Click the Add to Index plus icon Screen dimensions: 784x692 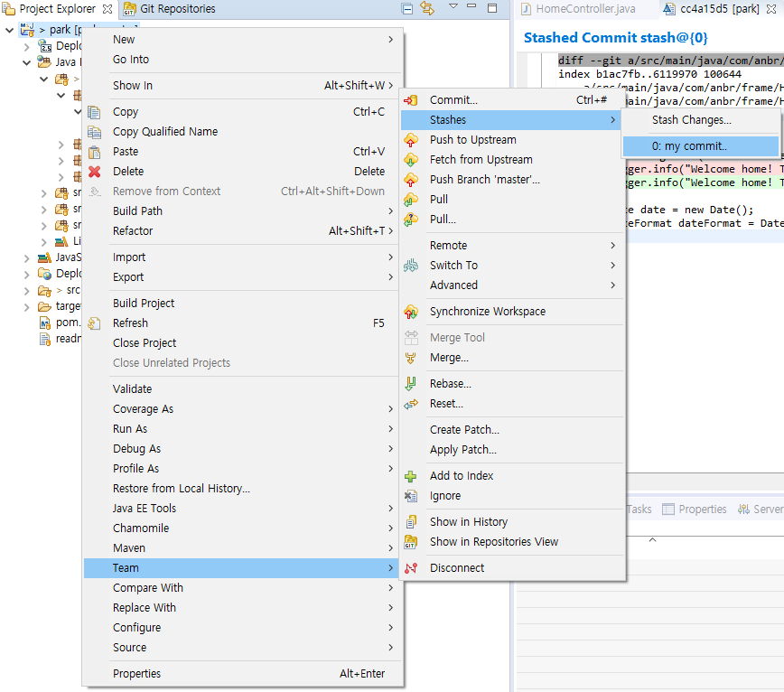coord(411,476)
